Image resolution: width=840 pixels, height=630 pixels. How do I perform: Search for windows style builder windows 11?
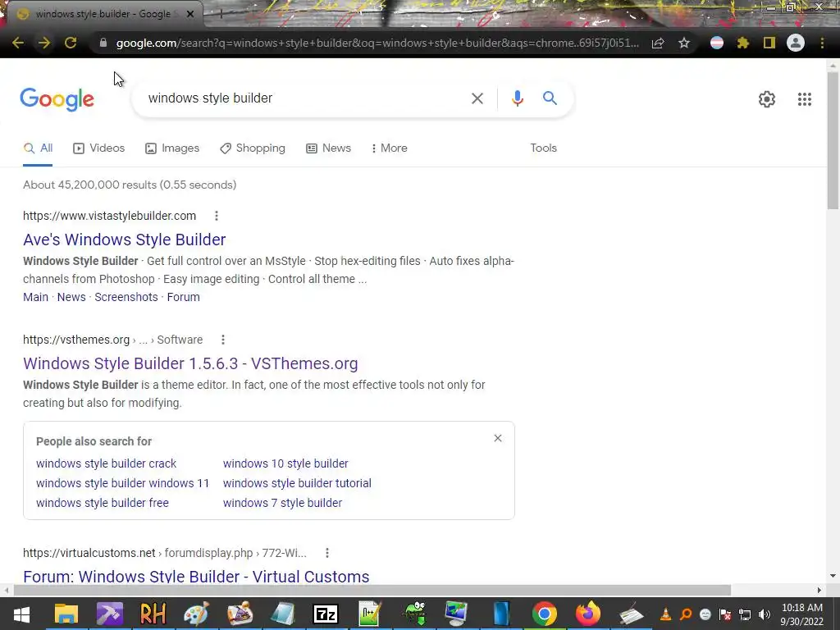point(123,483)
